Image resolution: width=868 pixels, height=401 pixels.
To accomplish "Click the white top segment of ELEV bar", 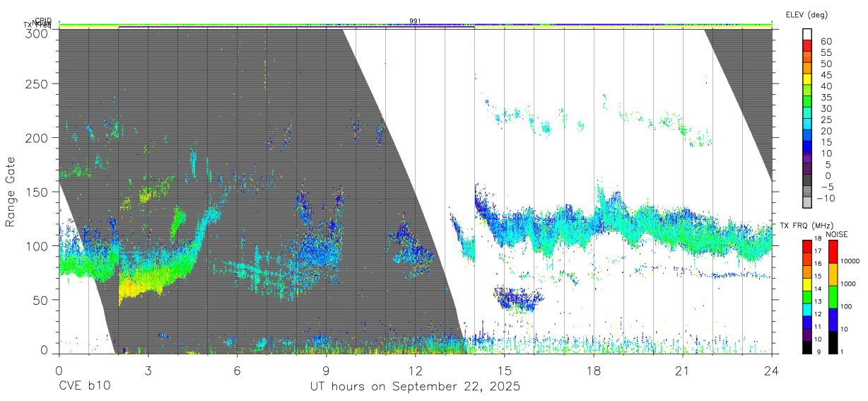I will pyautogui.click(x=807, y=35).
